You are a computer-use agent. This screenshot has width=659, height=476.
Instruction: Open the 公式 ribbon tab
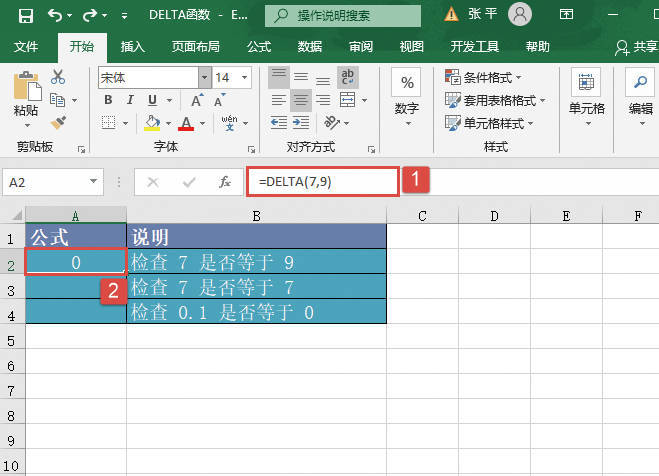(259, 46)
